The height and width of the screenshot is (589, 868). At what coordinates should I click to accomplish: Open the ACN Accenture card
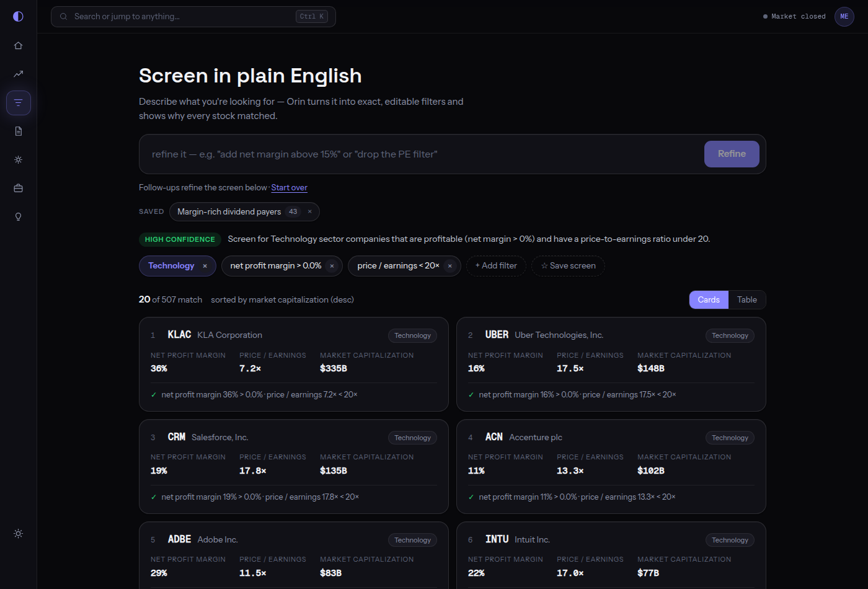(x=611, y=467)
